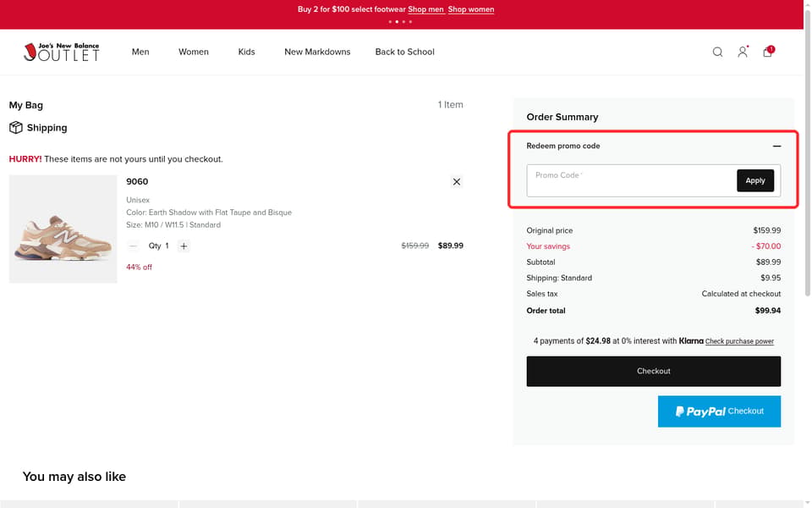Image resolution: width=812 pixels, height=508 pixels.
Task: Click the Joe's New Balance Outlet logo
Action: 62,52
